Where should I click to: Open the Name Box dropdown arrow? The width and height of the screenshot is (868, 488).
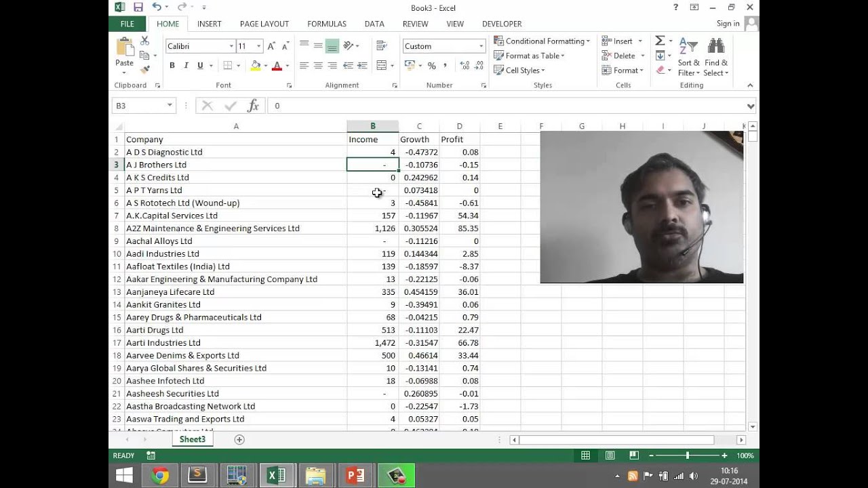(x=170, y=106)
